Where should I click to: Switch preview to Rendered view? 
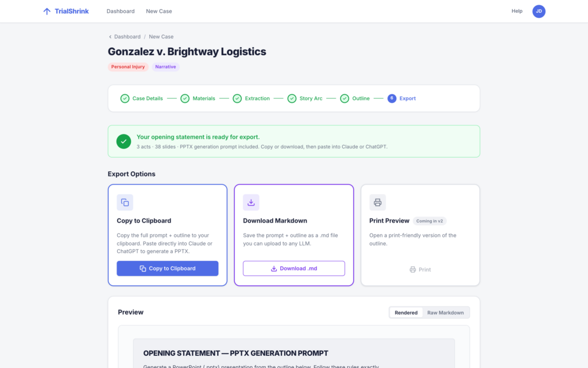click(406, 312)
